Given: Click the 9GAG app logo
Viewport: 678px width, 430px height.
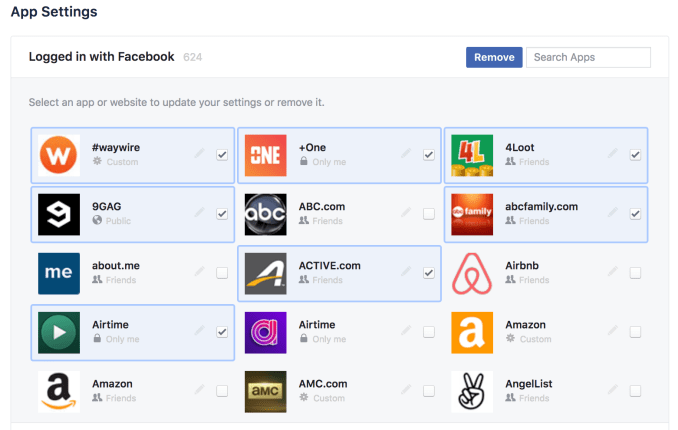Looking at the screenshot, I should tap(59, 214).
